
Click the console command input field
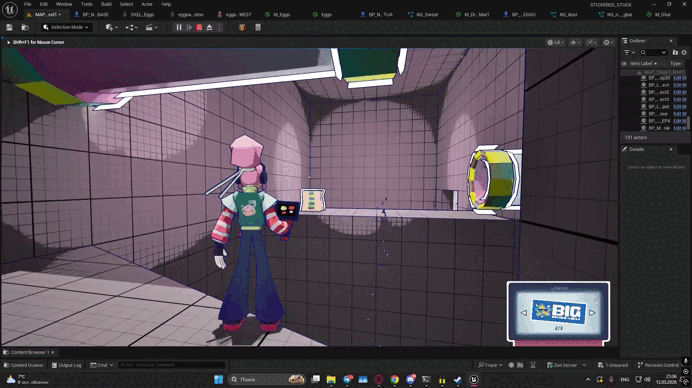(172, 365)
